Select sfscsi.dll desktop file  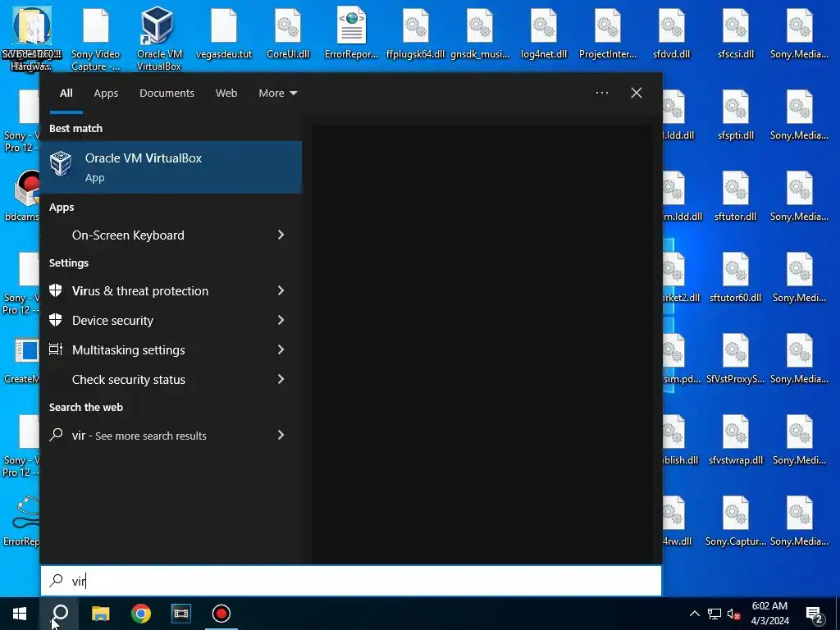pos(736,33)
